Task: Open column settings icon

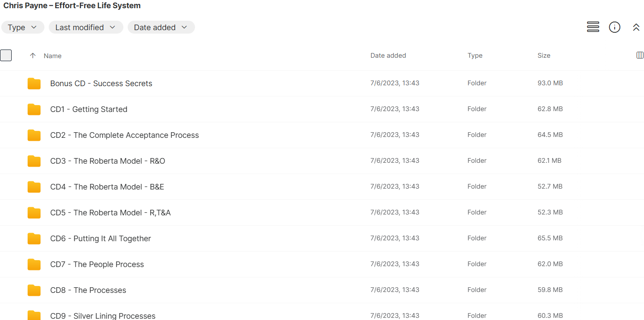Action: pos(640,55)
